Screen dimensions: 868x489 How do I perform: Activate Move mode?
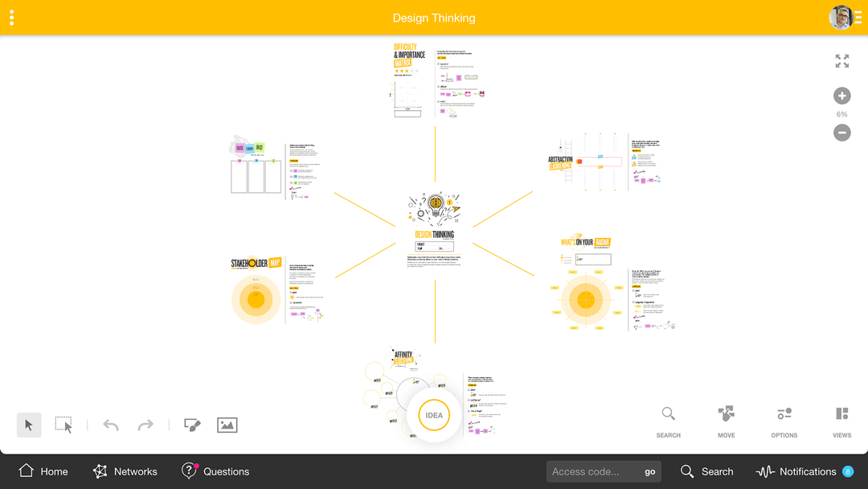[x=726, y=420]
